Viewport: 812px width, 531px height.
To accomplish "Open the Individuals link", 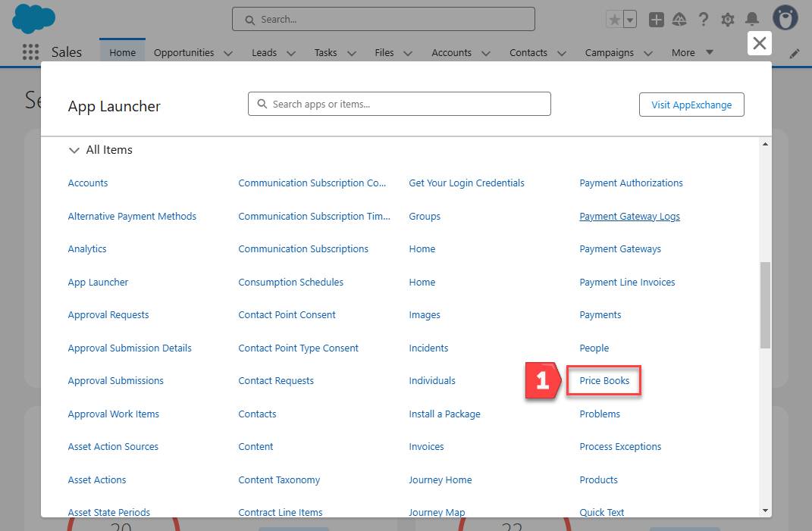I will click(432, 380).
